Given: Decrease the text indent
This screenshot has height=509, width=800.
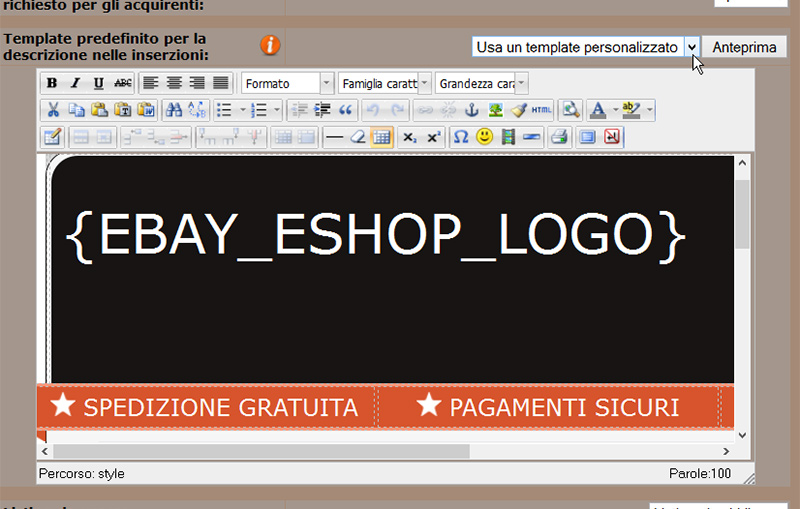Looking at the screenshot, I should pos(299,110).
